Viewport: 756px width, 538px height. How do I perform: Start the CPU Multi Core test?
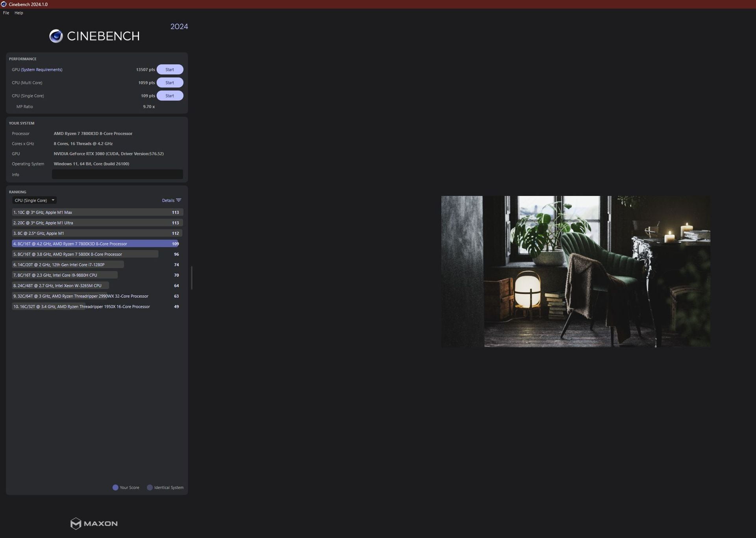170,82
